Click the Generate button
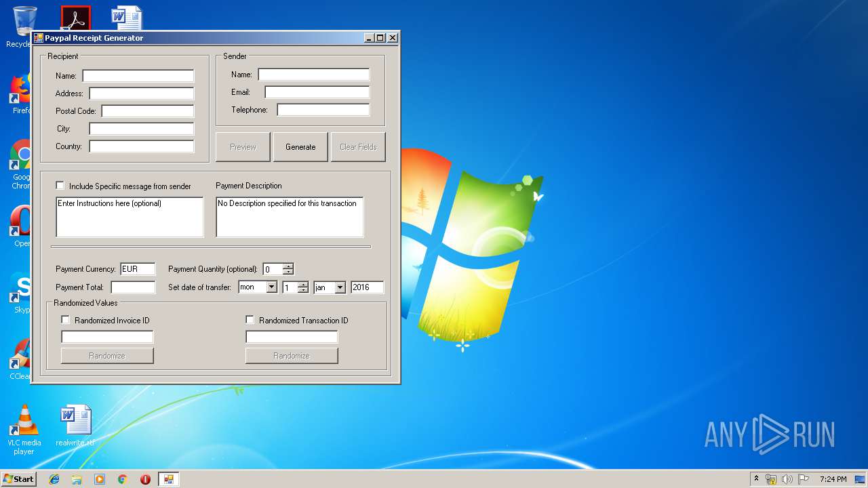 tap(300, 146)
